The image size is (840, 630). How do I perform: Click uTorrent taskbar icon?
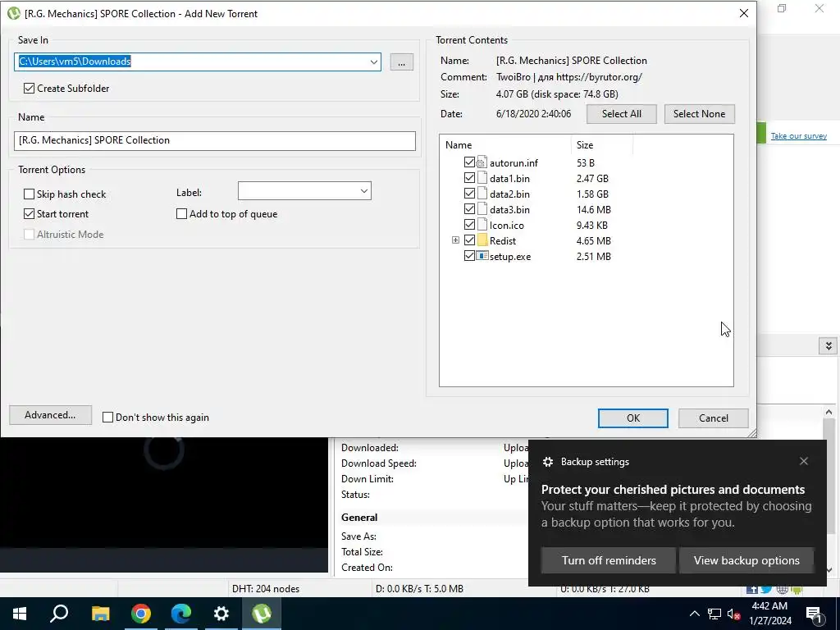click(x=262, y=614)
